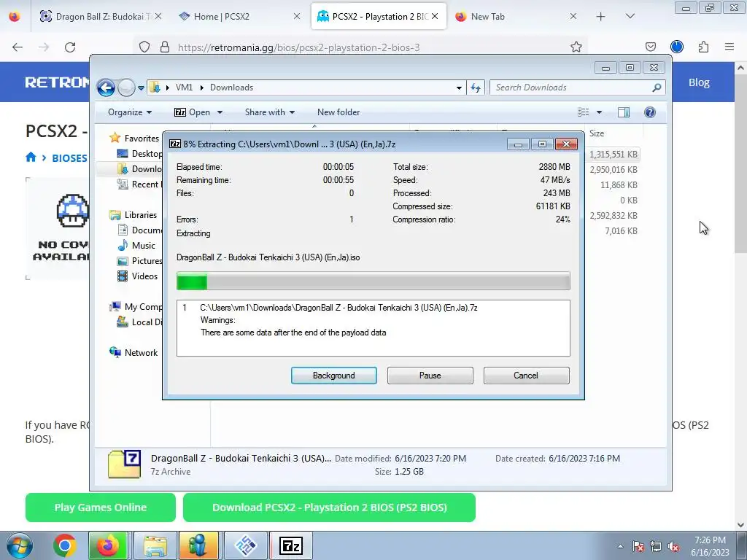747x560 pixels.
Task: Open a new Firefox tab
Action: click(x=601, y=17)
